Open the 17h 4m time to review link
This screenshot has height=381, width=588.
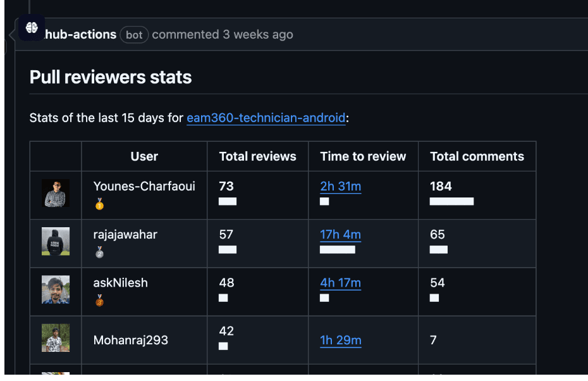341,235
